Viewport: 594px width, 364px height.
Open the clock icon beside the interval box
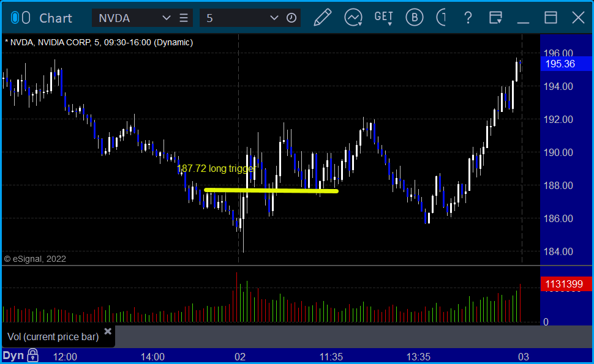click(291, 18)
